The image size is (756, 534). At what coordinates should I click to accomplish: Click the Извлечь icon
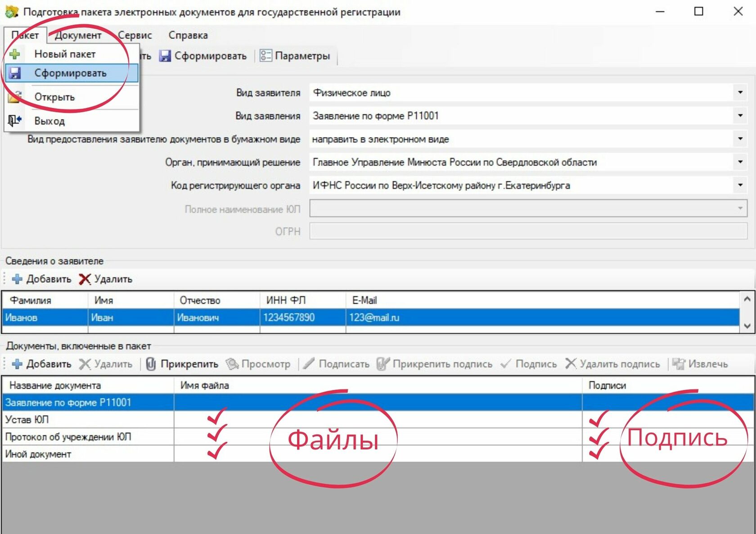(x=679, y=364)
